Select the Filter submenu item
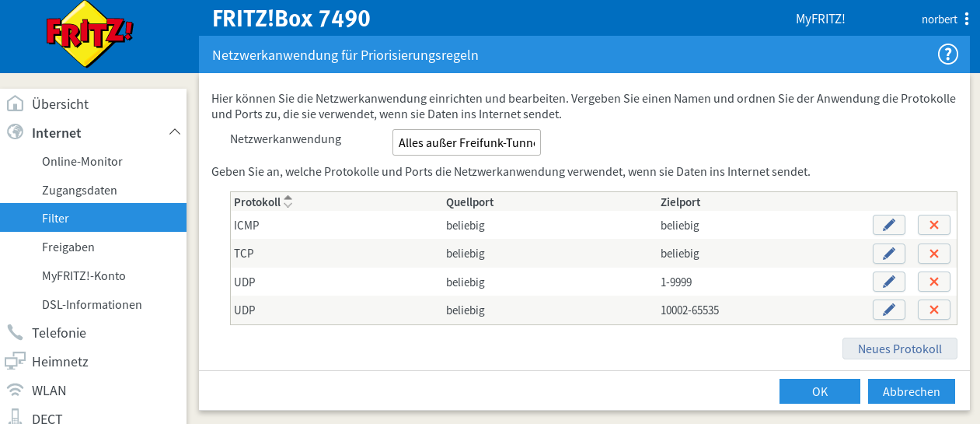Screen dimensions: 980x424 point(93,218)
